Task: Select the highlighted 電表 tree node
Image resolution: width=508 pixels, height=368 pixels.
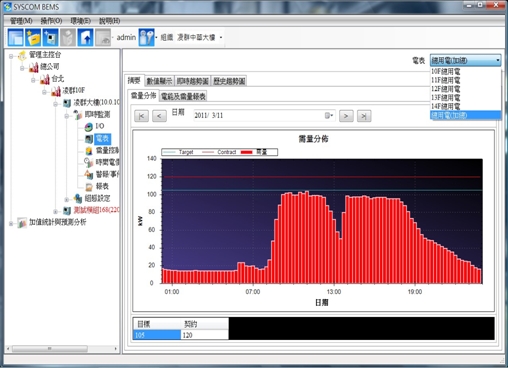Action: pos(102,139)
